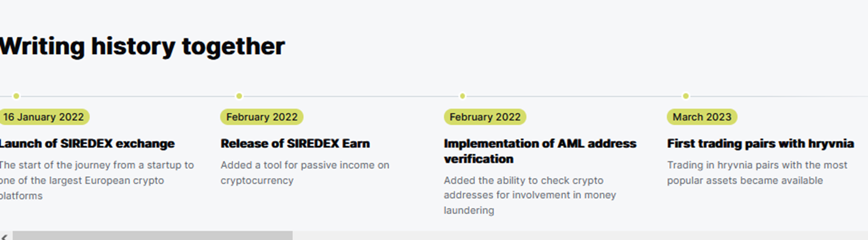
Task: Select the 16 January 2022 date badge
Action: (44, 117)
